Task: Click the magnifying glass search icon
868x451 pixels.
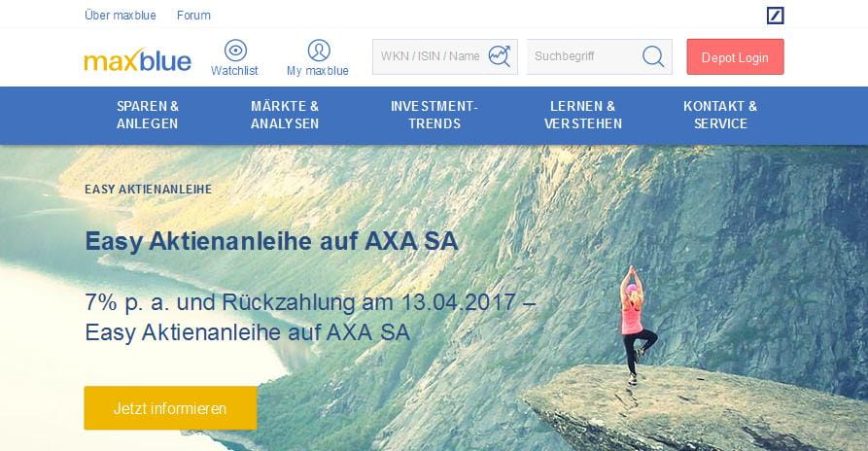Action: pyautogui.click(x=653, y=56)
